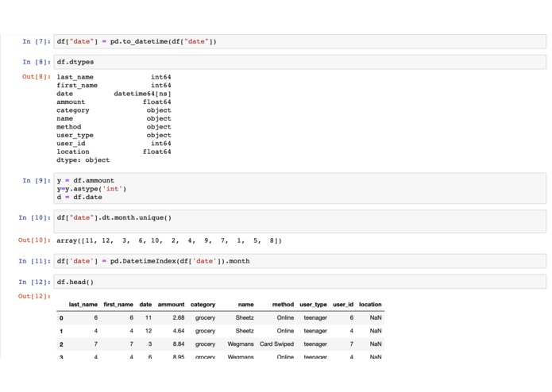Select the df.head() code cell

[300, 282]
